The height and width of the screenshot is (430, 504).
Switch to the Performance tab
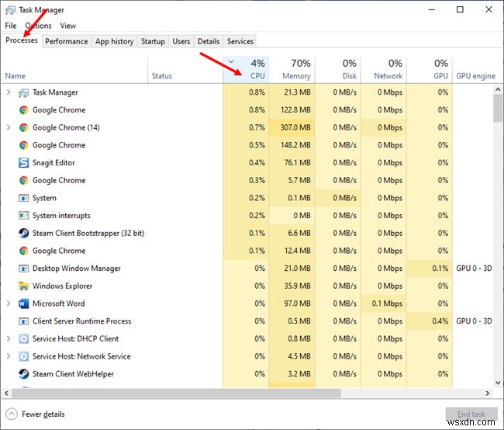66,41
